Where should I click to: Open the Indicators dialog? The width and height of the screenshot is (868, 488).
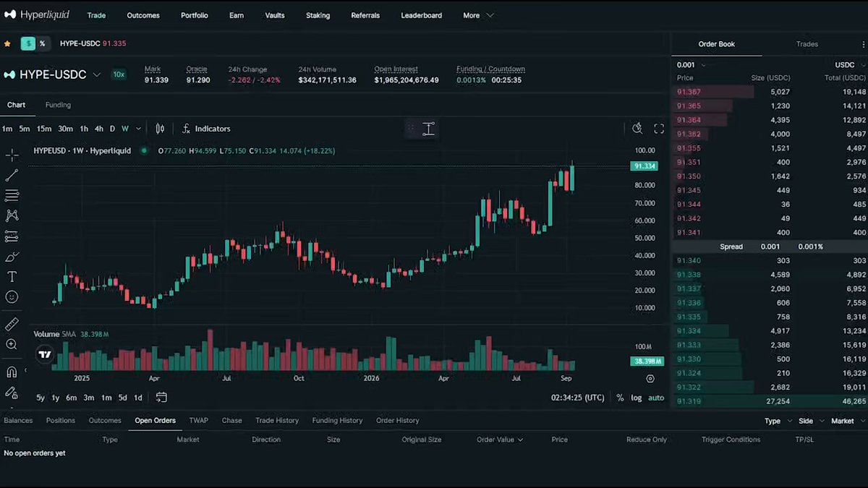tap(206, 129)
